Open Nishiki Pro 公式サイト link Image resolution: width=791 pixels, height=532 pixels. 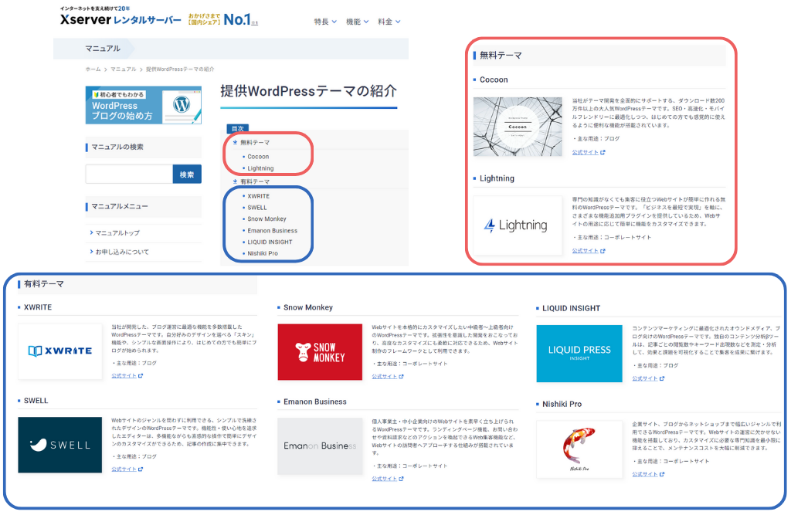(648, 474)
